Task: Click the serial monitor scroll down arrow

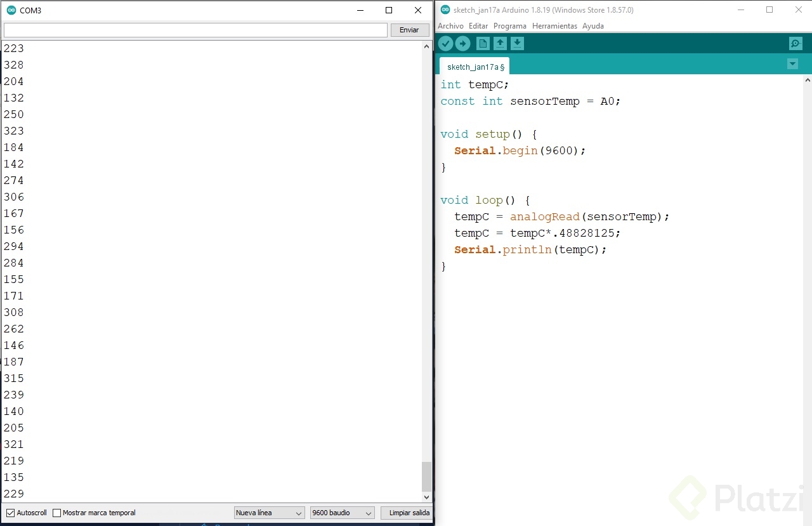Action: coord(426,497)
